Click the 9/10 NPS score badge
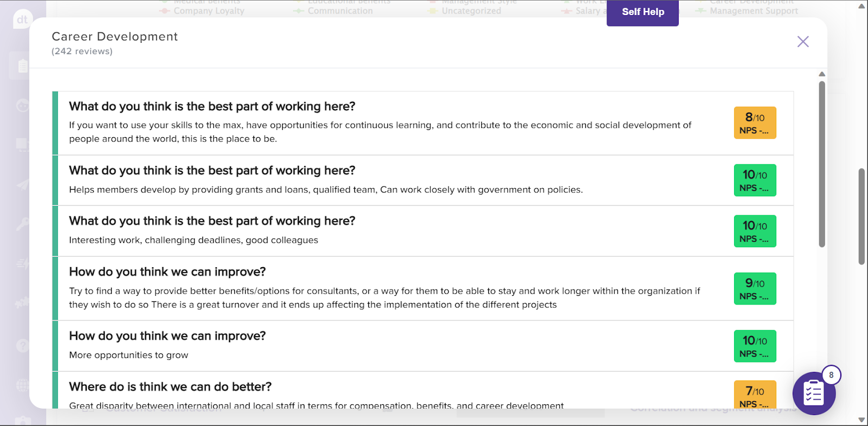This screenshot has height=426, width=868. pos(755,289)
